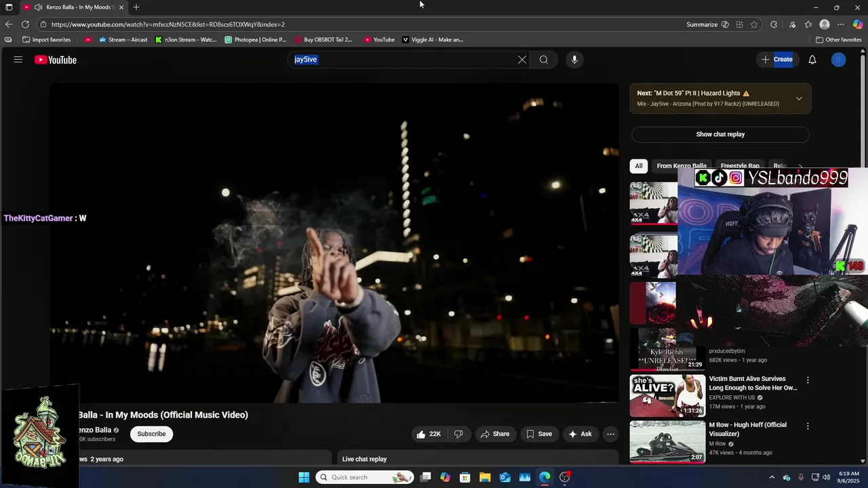Open more actions ellipsis under video
The width and height of the screenshot is (868, 488).
coord(610,434)
